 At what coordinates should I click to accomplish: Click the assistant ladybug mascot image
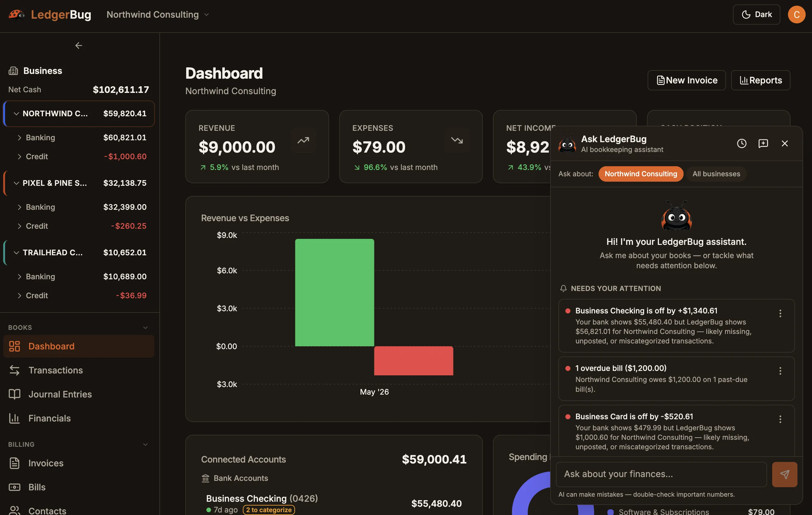coord(676,215)
